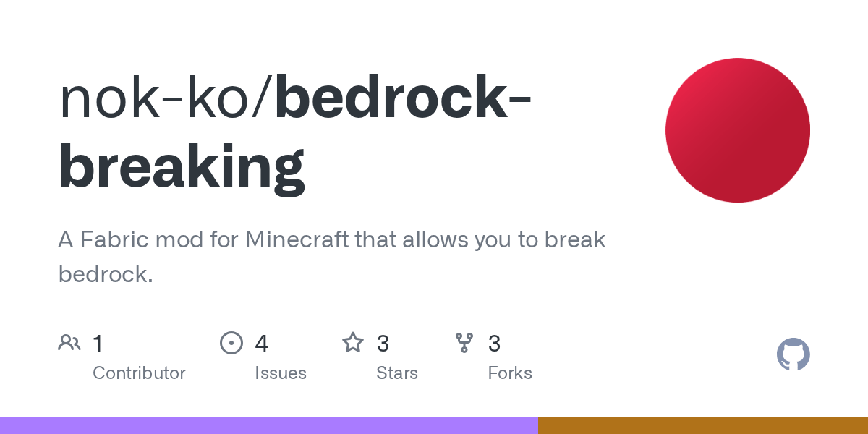The image size is (868, 434).
Task: Click the fork branch icon
Action: click(464, 343)
